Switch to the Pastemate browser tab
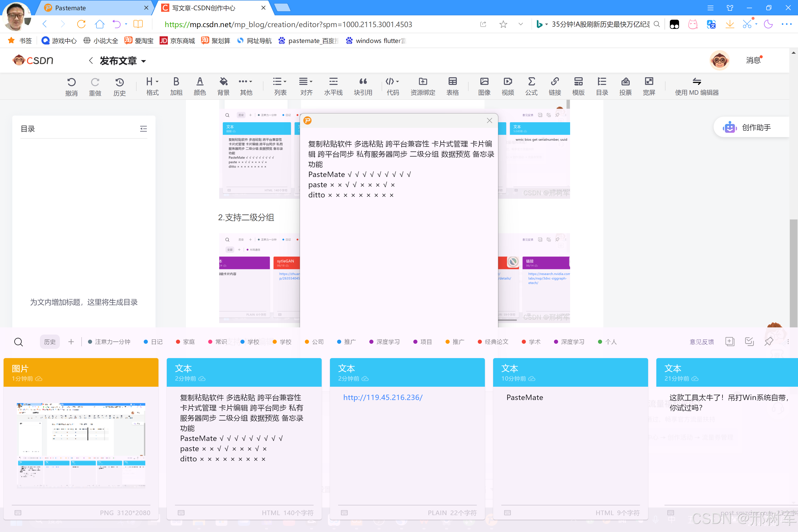Image resolution: width=798 pixels, height=532 pixels. click(71, 8)
